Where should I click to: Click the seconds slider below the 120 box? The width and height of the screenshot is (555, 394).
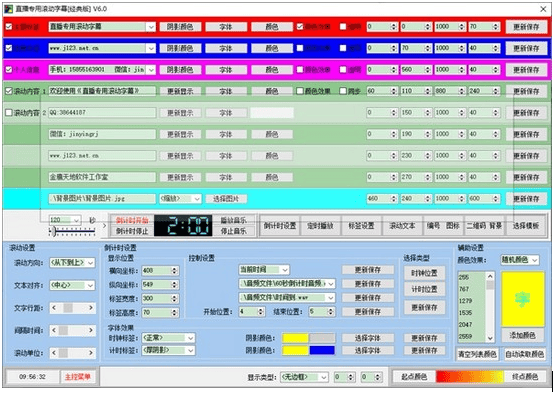(73, 232)
